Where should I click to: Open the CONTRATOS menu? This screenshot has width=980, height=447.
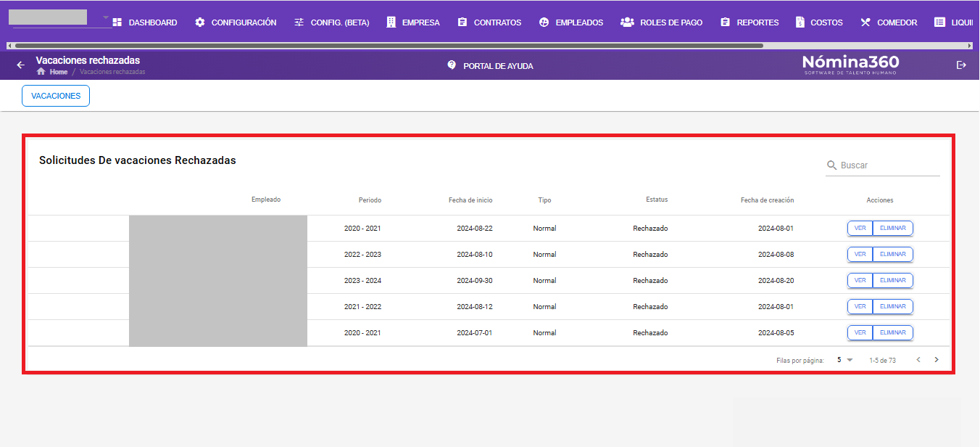[498, 22]
